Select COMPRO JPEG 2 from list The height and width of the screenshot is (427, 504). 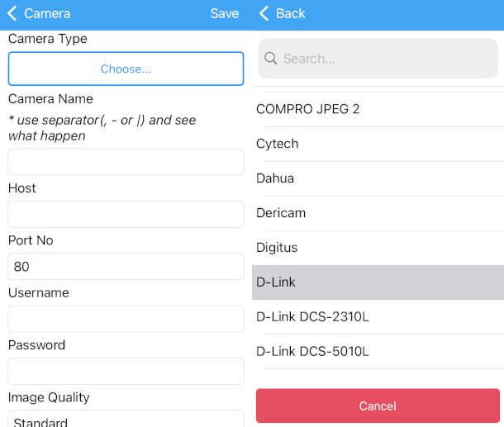click(x=378, y=109)
